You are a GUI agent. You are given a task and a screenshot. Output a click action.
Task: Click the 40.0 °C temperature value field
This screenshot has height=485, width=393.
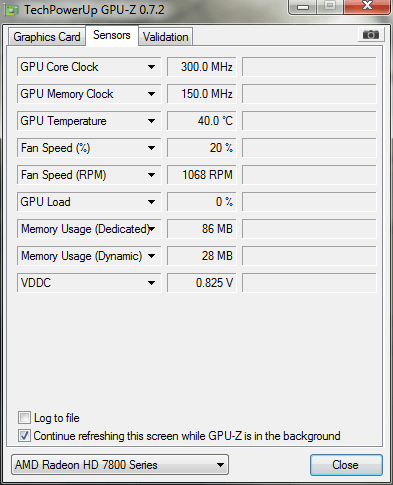coord(201,121)
